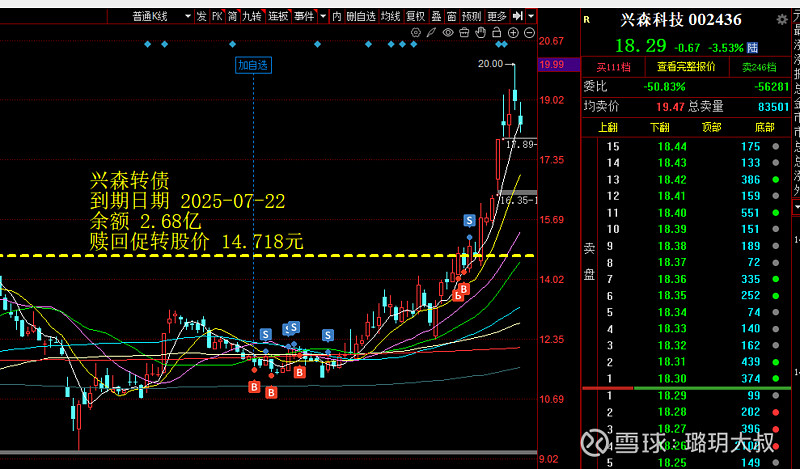Click the 兴森科技 002436 stock title
The width and height of the screenshot is (800, 469).
pyautogui.click(x=681, y=20)
